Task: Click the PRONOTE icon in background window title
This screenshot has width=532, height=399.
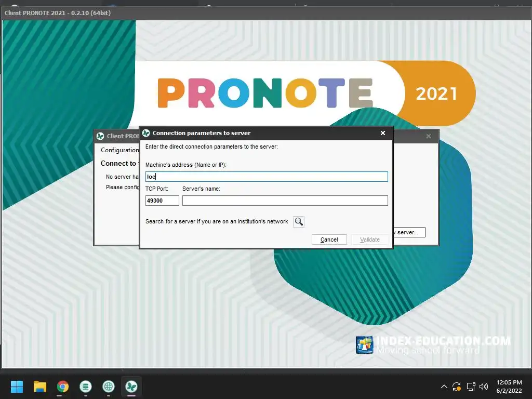Action: point(100,136)
